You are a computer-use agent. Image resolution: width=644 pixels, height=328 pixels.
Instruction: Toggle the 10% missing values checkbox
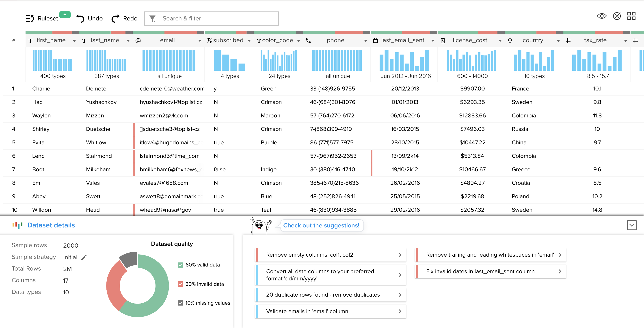click(x=181, y=303)
